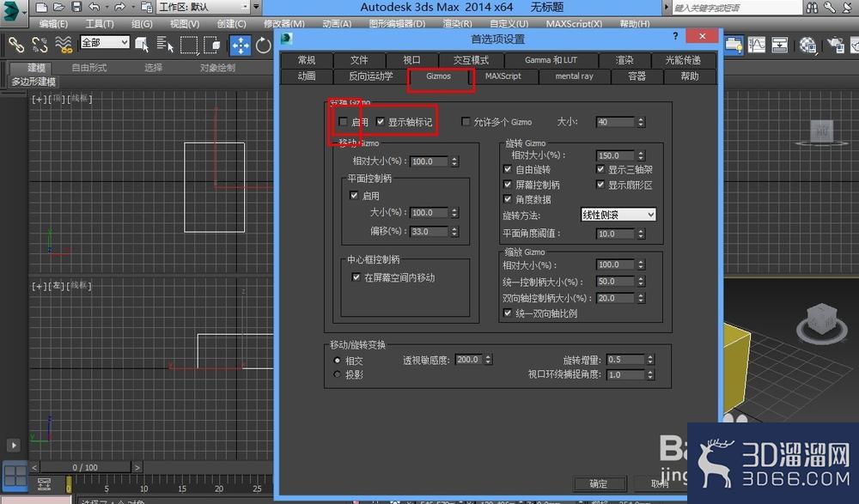Switch to the Gamma 和 LUT tab
Screen dimensions: 859x504
[551, 60]
